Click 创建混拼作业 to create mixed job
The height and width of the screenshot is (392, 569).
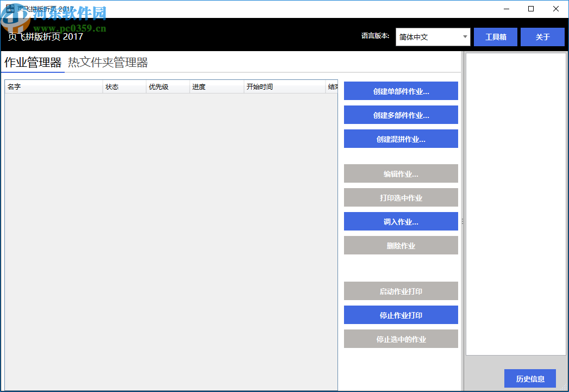click(401, 139)
